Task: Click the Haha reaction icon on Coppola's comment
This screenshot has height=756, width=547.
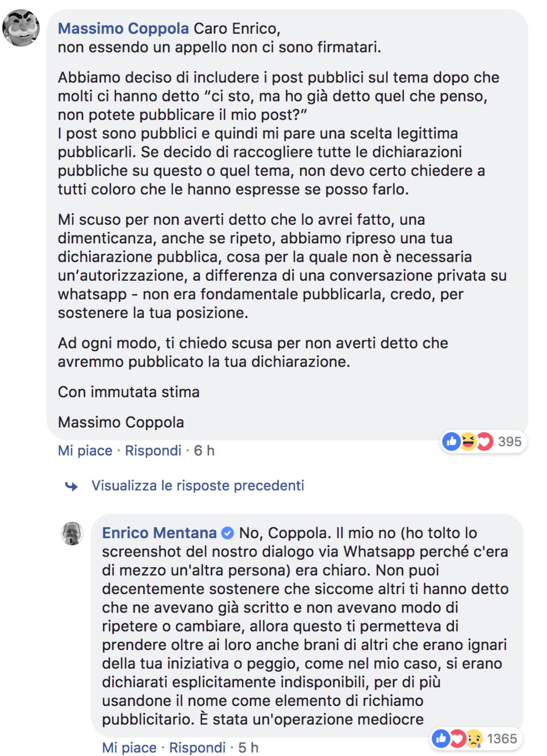Action: click(468, 442)
